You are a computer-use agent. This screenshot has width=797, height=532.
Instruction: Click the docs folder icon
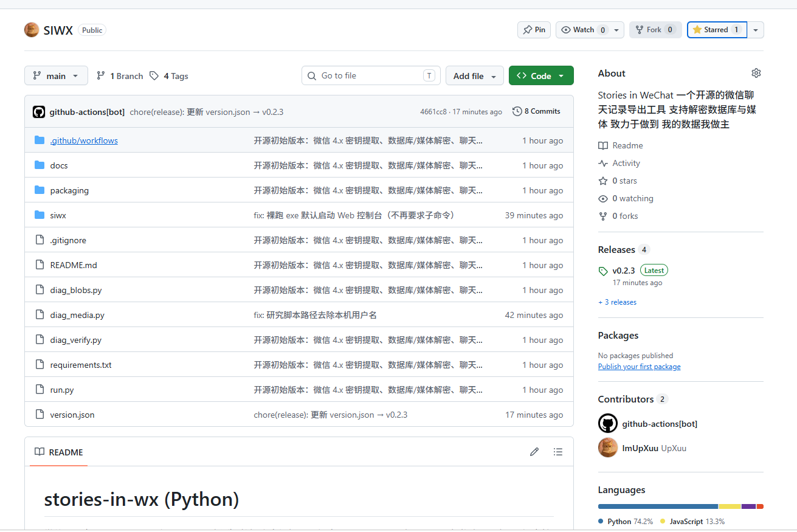tap(40, 165)
